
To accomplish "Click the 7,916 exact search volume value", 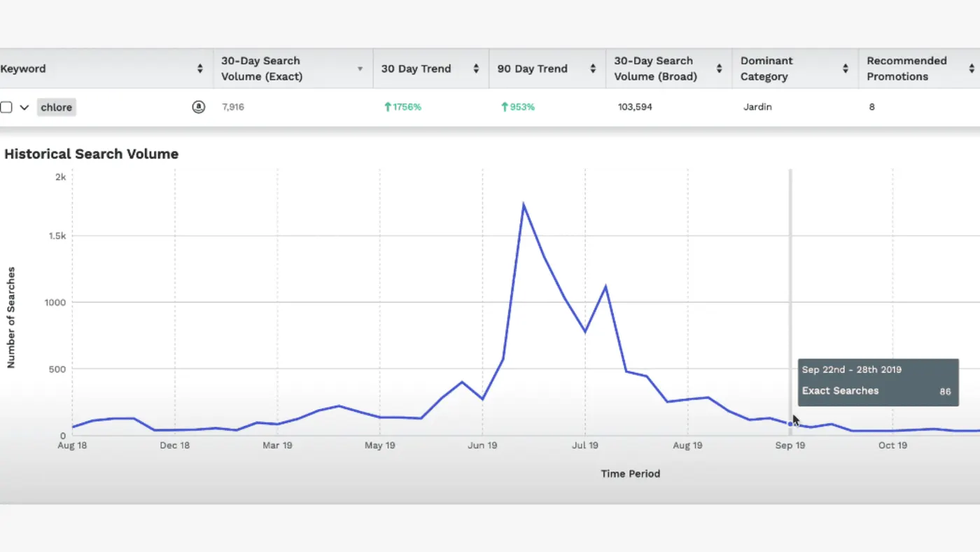I will tap(233, 107).
